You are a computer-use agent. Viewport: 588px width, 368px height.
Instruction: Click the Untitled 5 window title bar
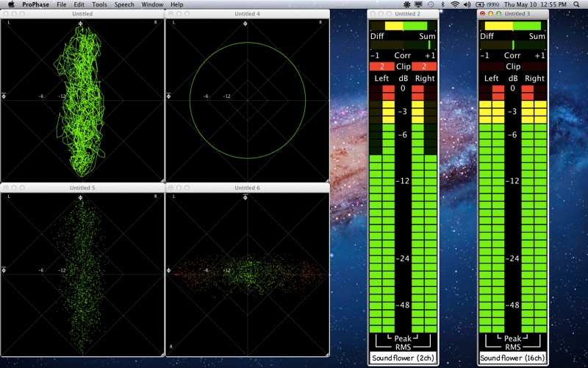click(82, 188)
